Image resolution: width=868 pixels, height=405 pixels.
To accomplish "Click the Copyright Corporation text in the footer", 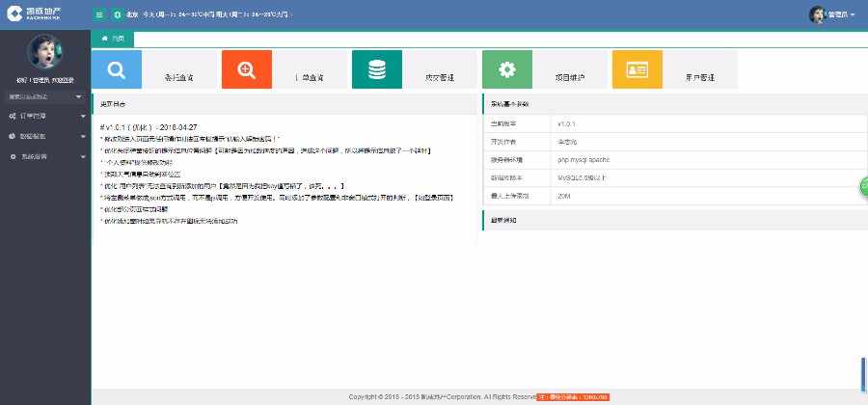I will (x=443, y=397).
